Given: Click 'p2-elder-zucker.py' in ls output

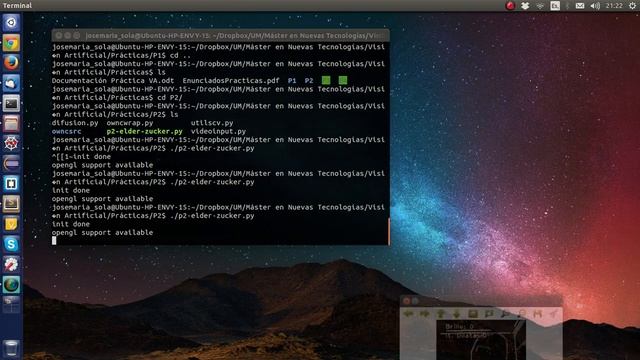Looking at the screenshot, I should 144,131.
